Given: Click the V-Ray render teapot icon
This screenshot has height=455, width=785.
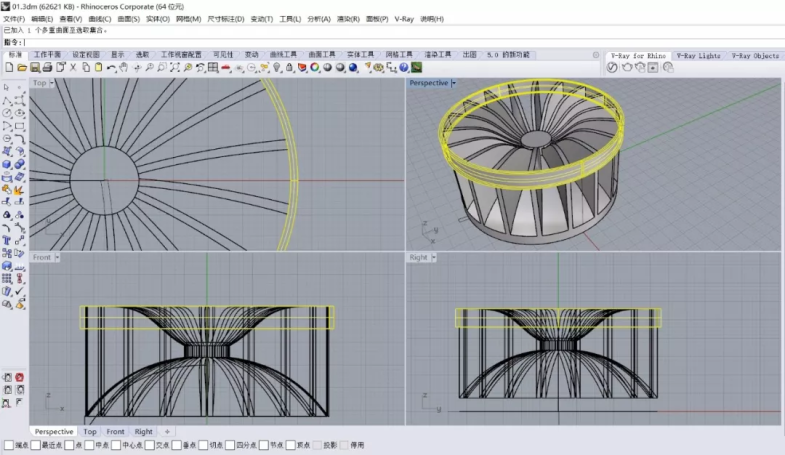Looking at the screenshot, I should (x=626, y=68).
